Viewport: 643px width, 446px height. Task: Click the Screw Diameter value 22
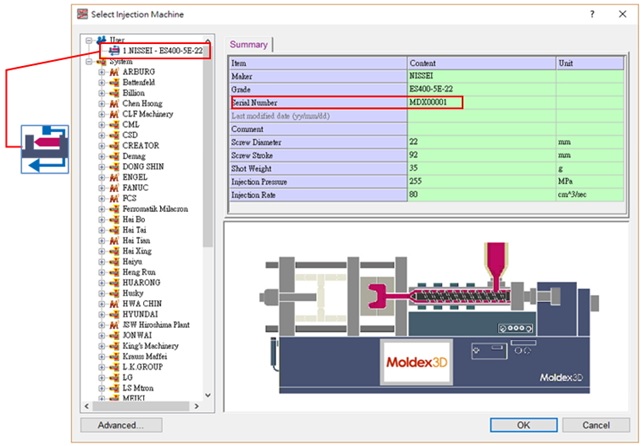point(413,142)
